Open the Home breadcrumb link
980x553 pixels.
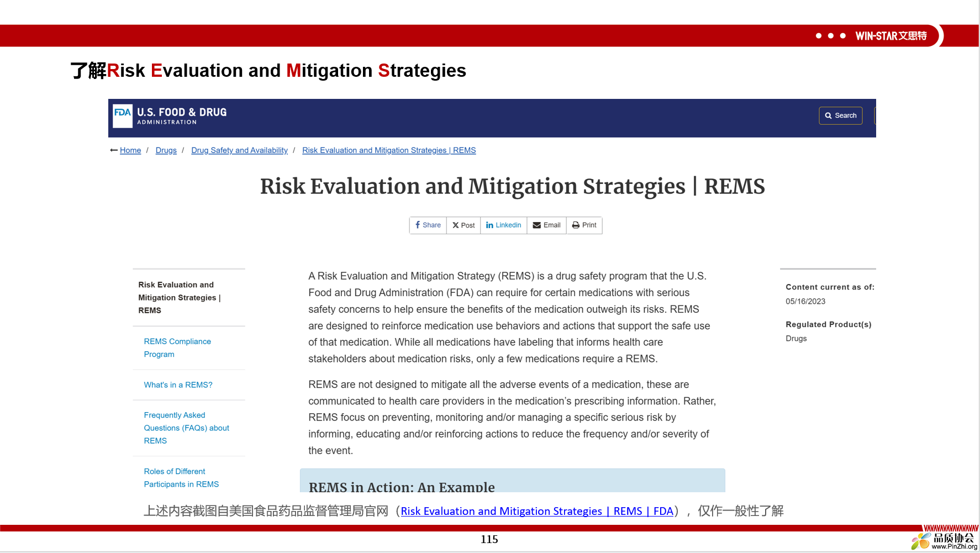[x=130, y=150]
